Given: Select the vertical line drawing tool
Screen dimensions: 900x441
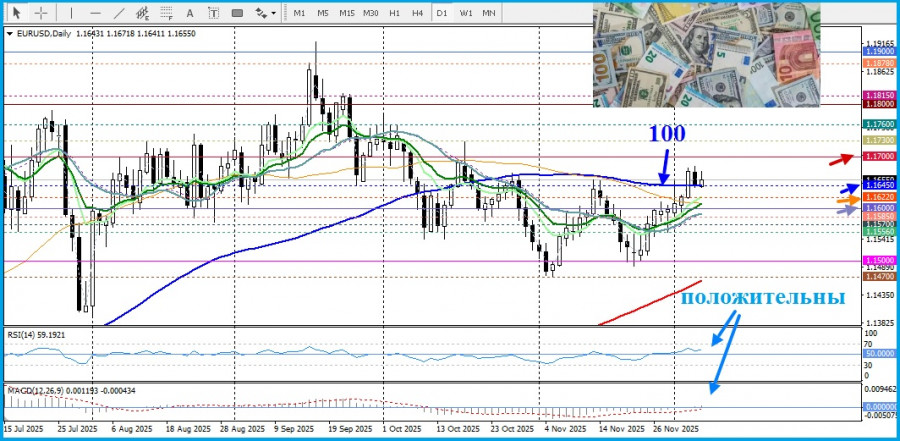Looking at the screenshot, I should pyautogui.click(x=72, y=13).
